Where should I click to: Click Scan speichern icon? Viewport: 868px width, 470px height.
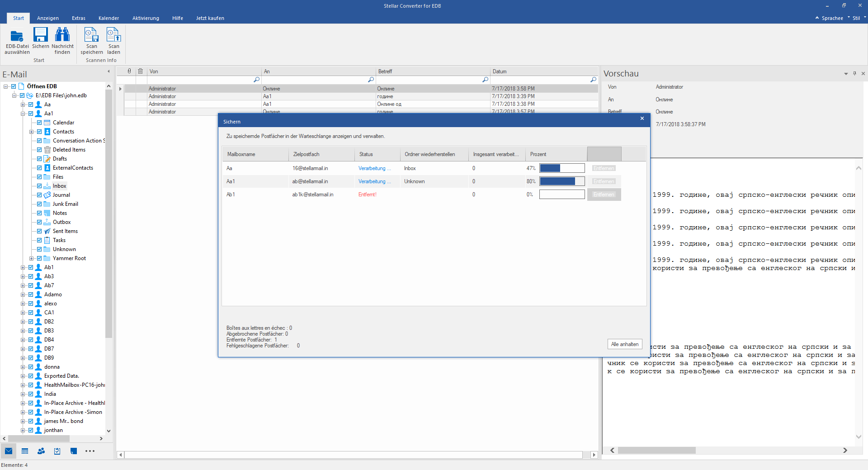[91, 34]
